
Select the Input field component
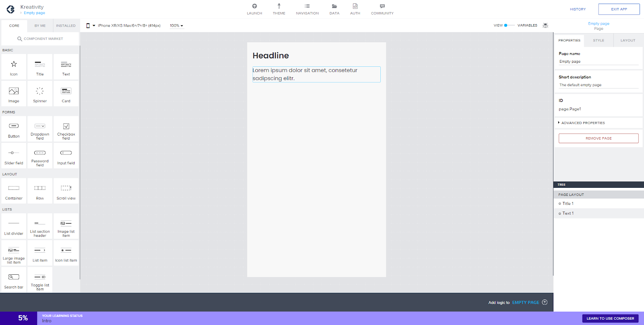click(66, 156)
